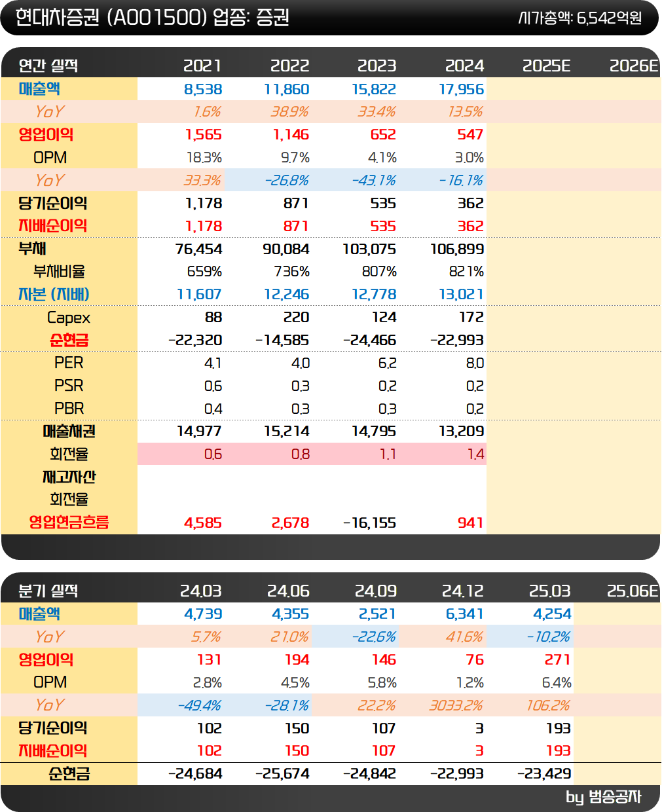The width and height of the screenshot is (662, 812).
Task: Click the 부채 value 106,899
Action: coord(457,249)
